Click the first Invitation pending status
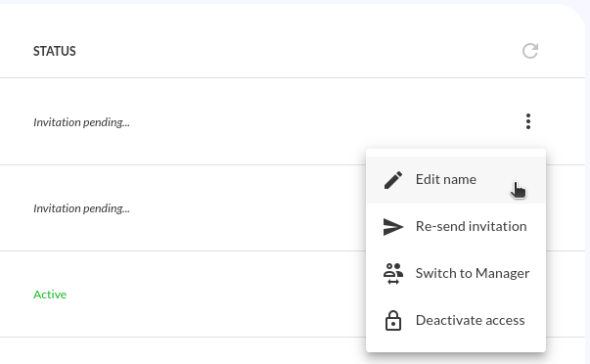This screenshot has width=590, height=364. [81, 122]
